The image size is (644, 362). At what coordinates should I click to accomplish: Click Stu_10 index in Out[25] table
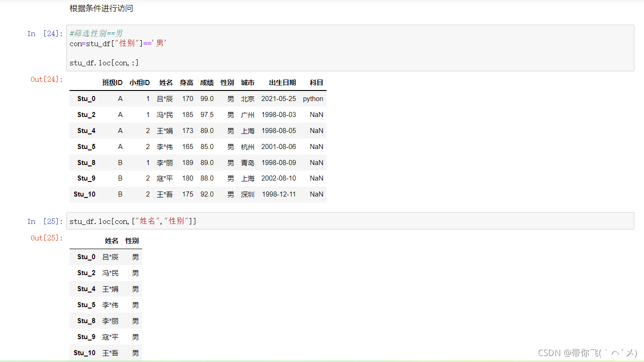click(85, 353)
